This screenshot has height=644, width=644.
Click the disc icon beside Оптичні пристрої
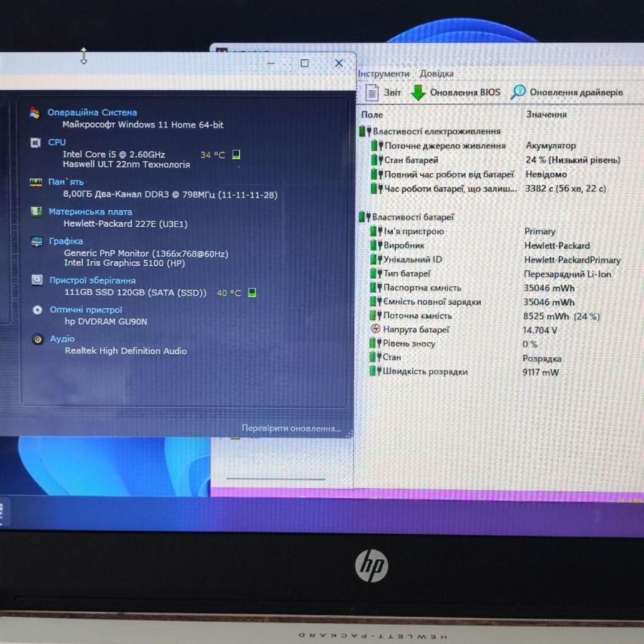37,310
